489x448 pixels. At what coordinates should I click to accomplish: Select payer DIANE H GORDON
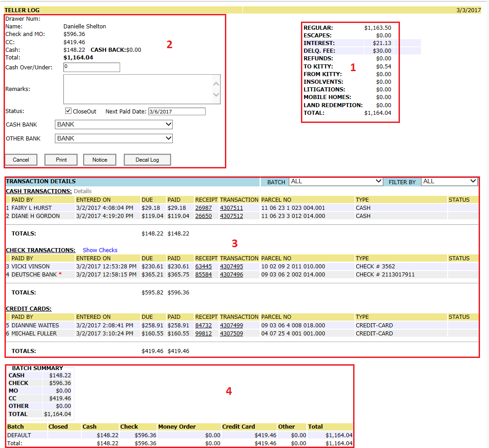36,216
